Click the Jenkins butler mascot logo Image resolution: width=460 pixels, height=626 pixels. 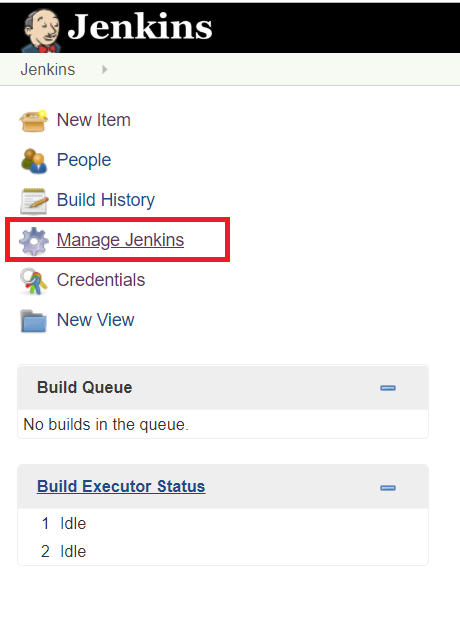(41, 30)
